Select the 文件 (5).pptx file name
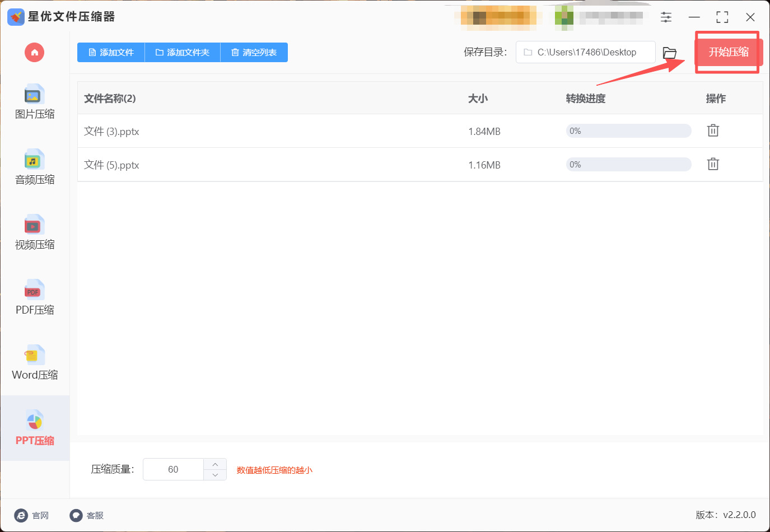Viewport: 770px width, 532px height. [111, 165]
